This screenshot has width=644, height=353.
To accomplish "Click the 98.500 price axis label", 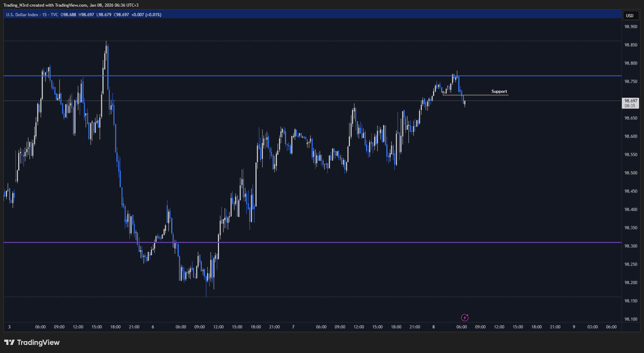I will 631,172.
